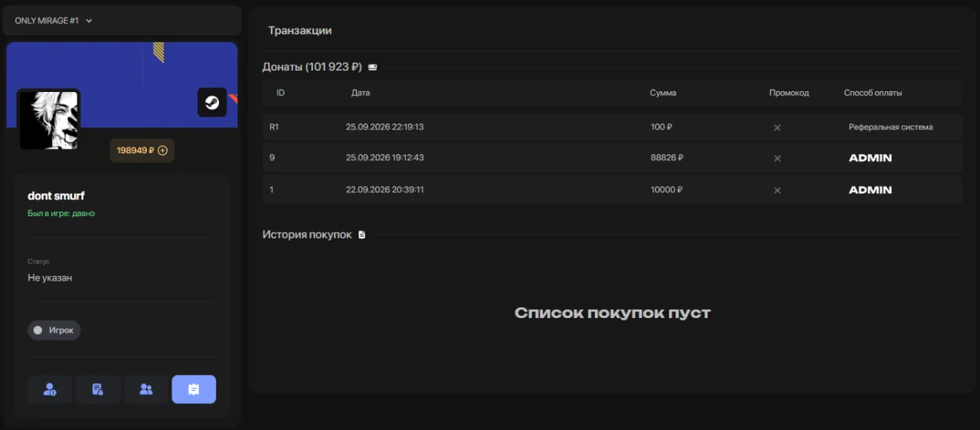Click the Игрок role badge
980x430 pixels.
[x=54, y=330]
